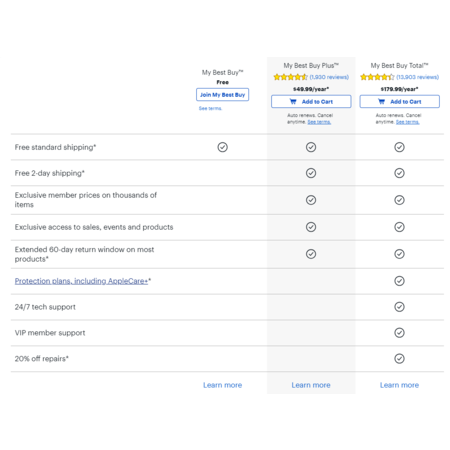Open 1,930 reviews for Plus plan
Screen dimensions: 450x450
click(329, 77)
